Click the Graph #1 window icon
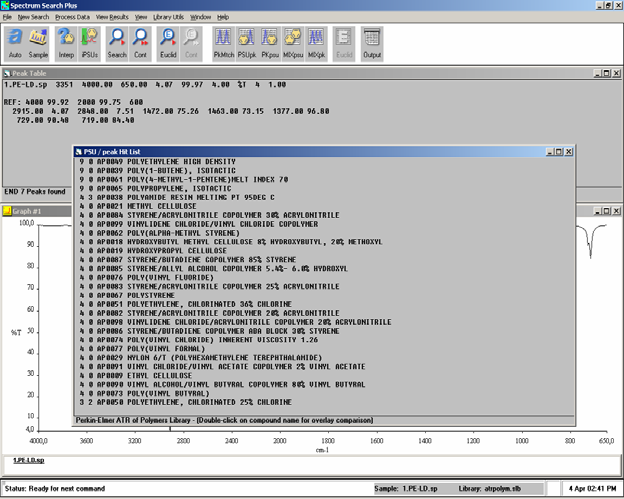This screenshot has height=499, width=624. (x=7, y=211)
